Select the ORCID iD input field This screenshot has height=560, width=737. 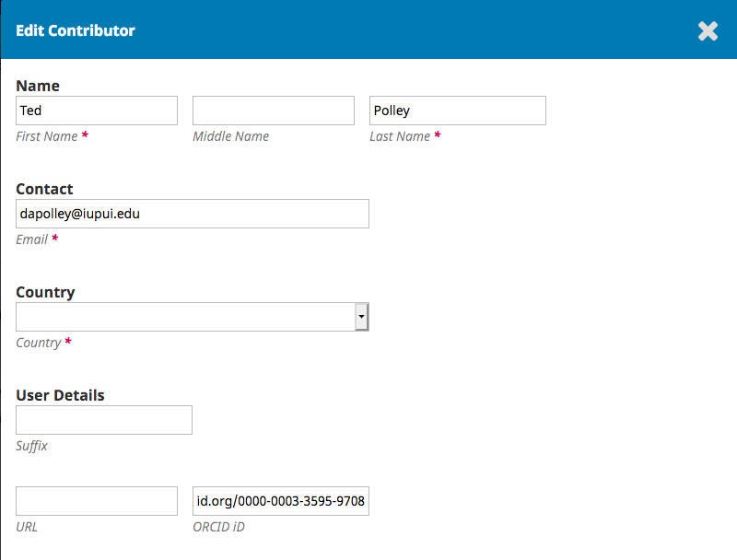click(x=281, y=501)
